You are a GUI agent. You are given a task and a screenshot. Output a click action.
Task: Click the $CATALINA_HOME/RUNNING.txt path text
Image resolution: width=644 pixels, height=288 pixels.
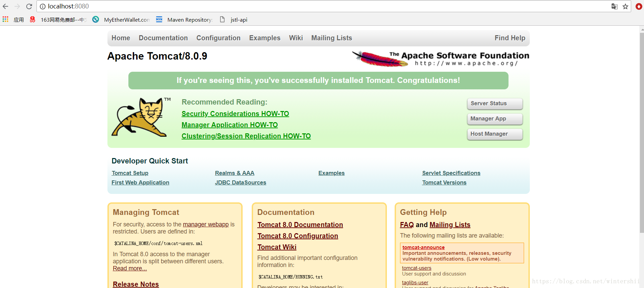pos(291,277)
